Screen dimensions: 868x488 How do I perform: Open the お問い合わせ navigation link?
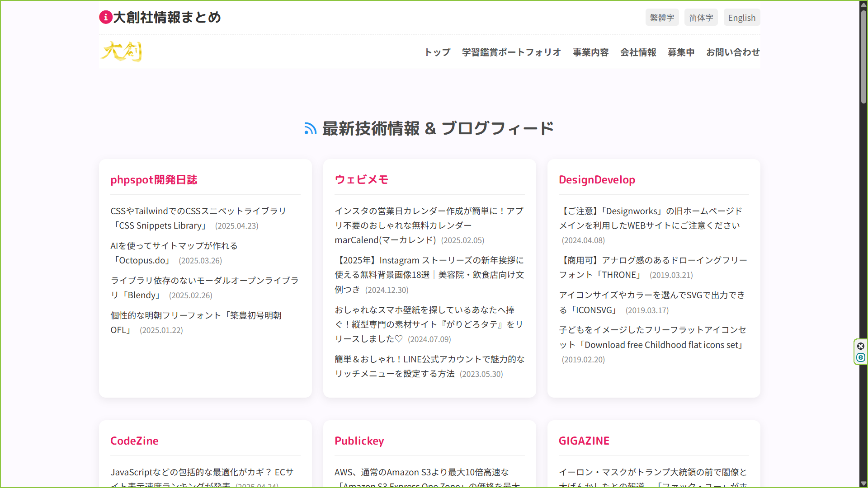pyautogui.click(x=733, y=52)
